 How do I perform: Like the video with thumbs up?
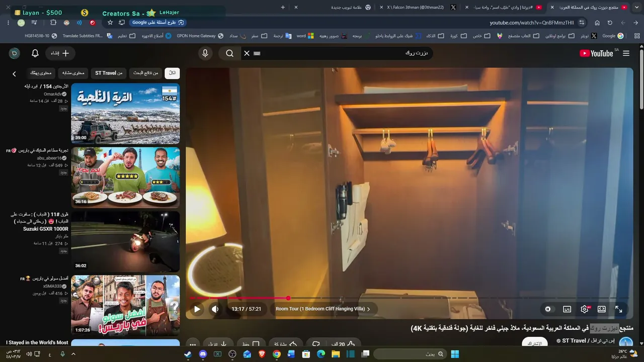coord(345,344)
